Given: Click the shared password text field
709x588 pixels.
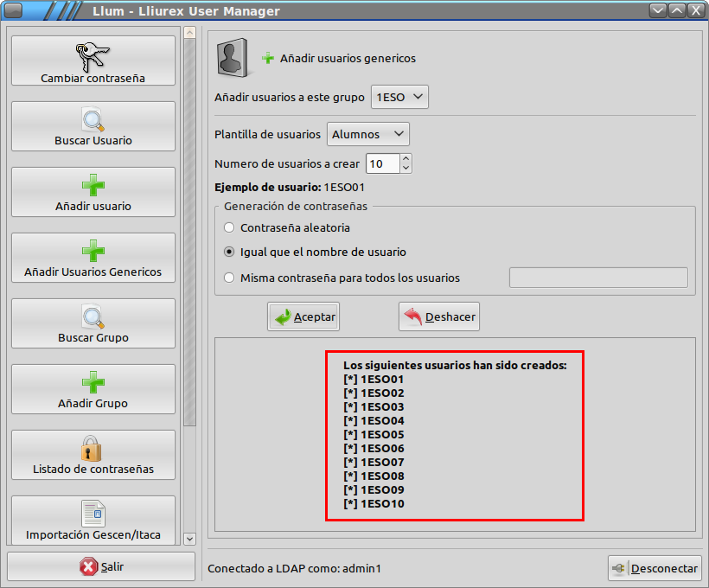Looking at the screenshot, I should [598, 278].
